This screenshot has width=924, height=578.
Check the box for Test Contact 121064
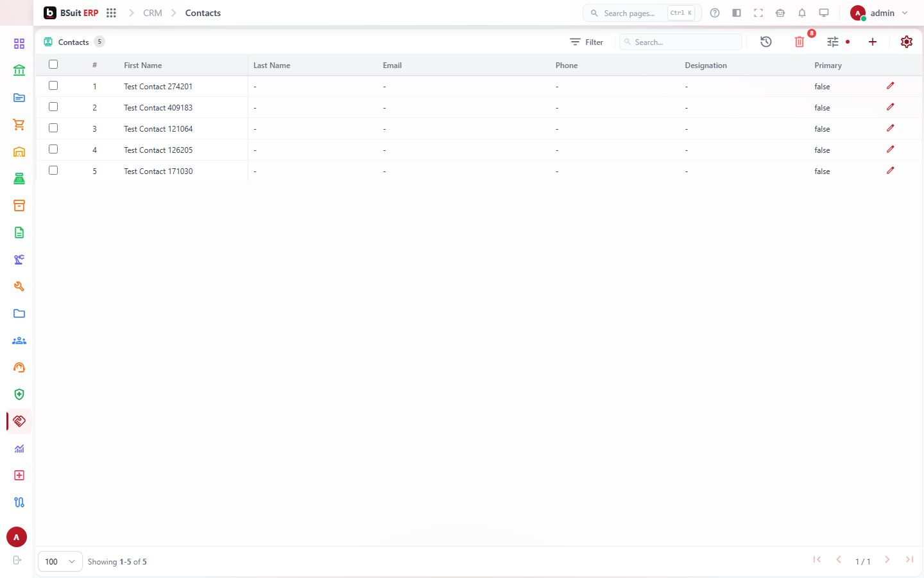(53, 128)
